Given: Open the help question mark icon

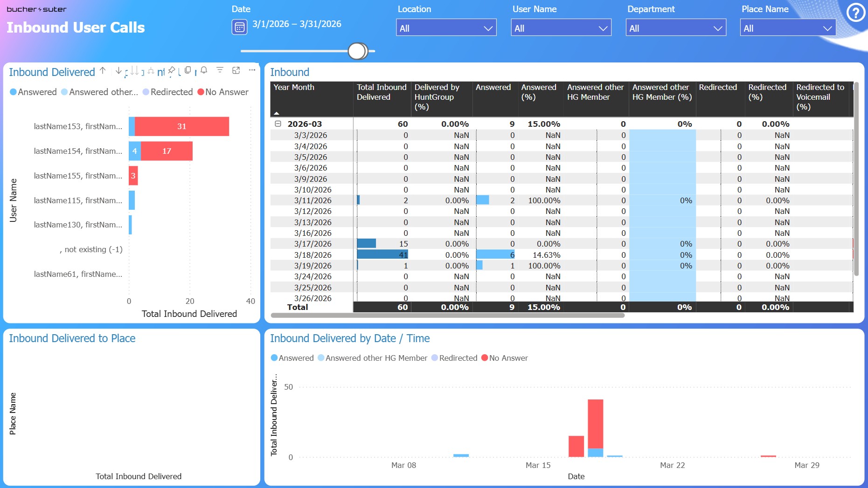Looking at the screenshot, I should tap(856, 13).
